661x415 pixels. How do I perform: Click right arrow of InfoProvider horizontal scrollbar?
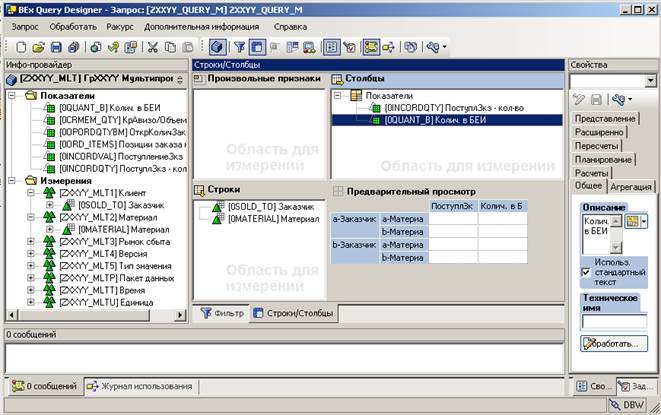180,315
